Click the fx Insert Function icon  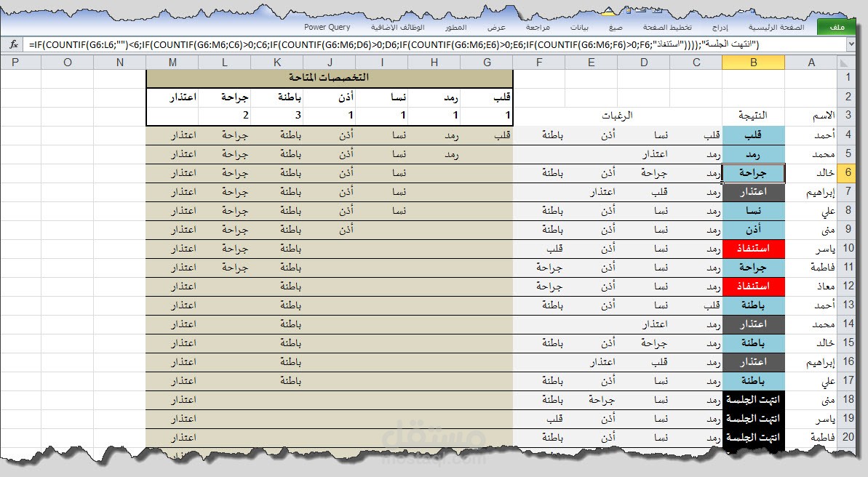point(14,45)
